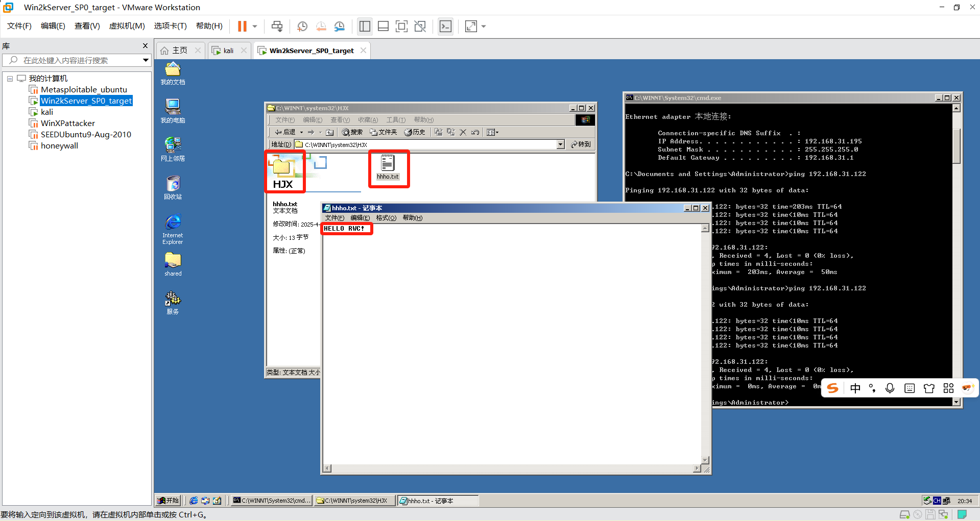Click the undo icon in Explorer toolbar
The height and width of the screenshot is (521, 980).
475,132
